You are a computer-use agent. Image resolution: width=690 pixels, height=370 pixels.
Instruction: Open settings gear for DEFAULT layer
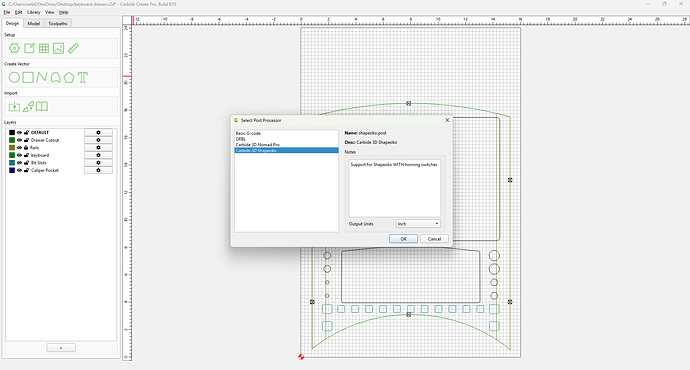[x=98, y=132]
